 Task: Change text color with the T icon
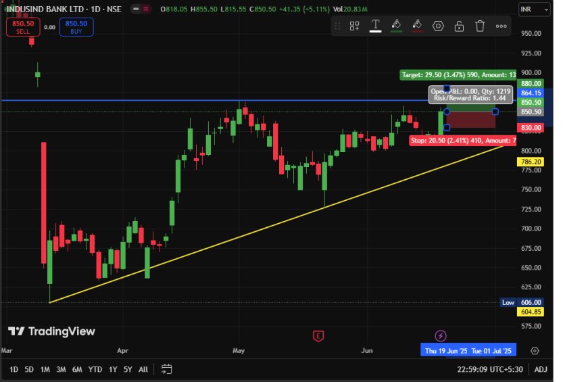click(x=375, y=26)
